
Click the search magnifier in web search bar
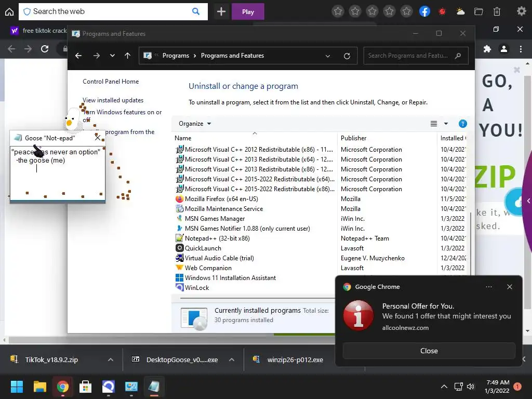tap(196, 11)
